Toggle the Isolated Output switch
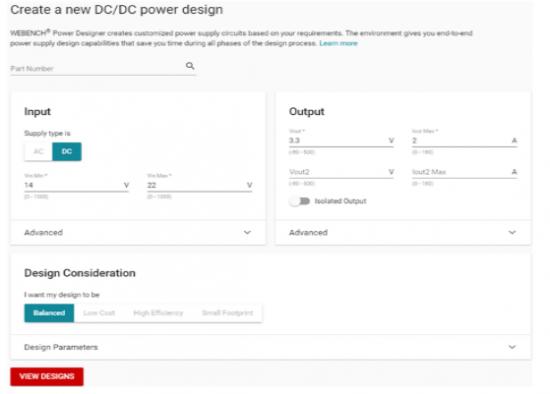Image resolution: width=550 pixels, height=394 pixels. click(300, 201)
